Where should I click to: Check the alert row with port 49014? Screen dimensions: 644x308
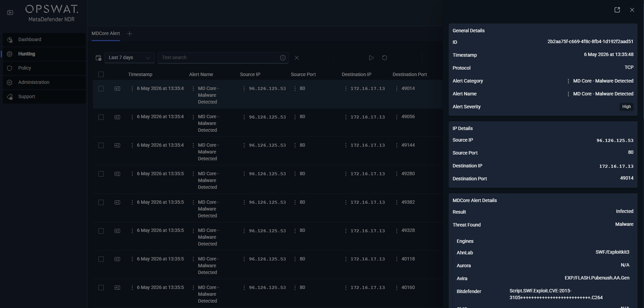(101, 89)
